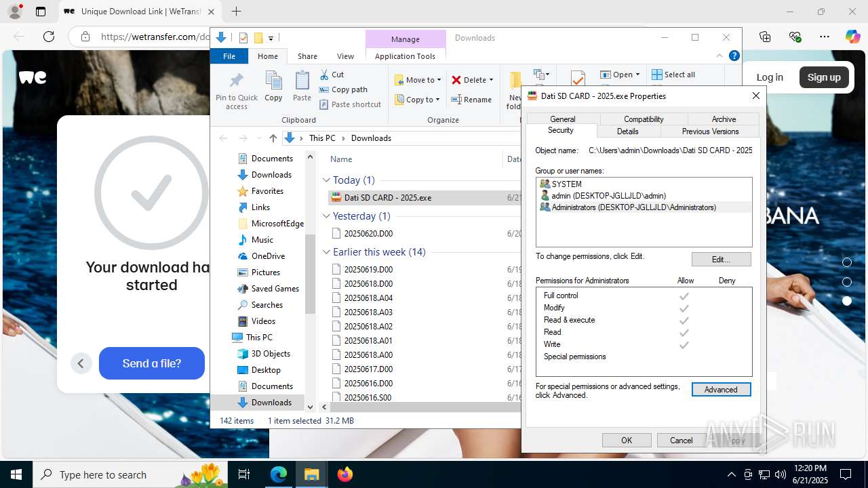Select 20250620.D00 file
Image resolution: width=868 pixels, height=488 pixels.
point(368,233)
